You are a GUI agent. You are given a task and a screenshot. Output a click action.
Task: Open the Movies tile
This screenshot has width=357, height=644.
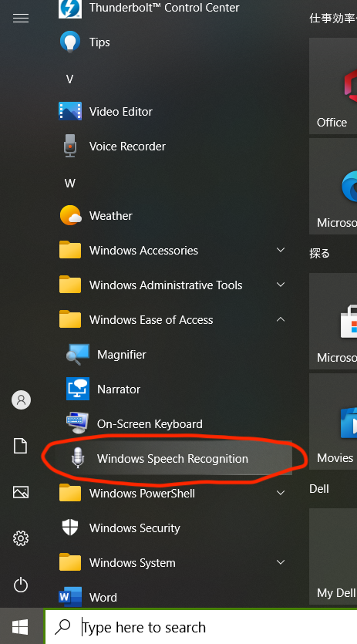333,421
